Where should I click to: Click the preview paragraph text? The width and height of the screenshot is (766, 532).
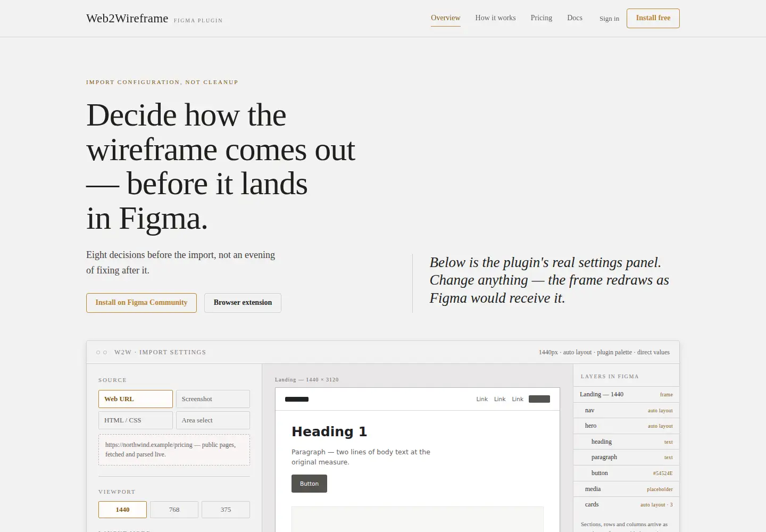361,457
